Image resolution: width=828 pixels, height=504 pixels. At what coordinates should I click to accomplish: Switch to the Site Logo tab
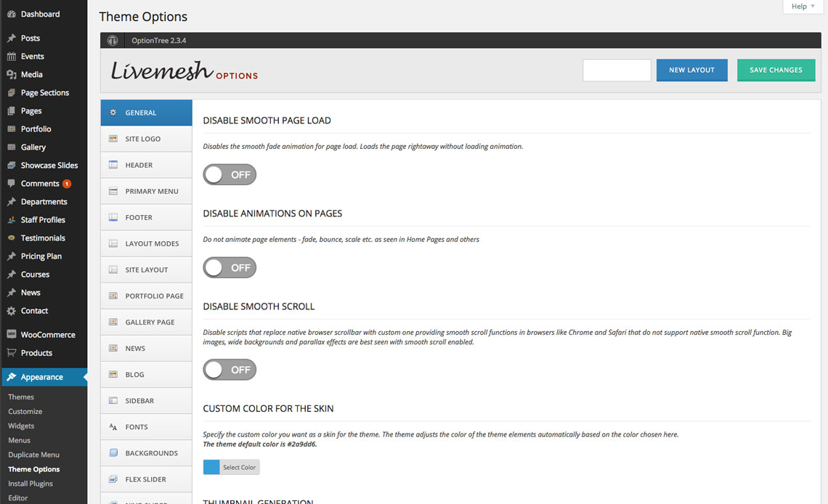(x=145, y=139)
